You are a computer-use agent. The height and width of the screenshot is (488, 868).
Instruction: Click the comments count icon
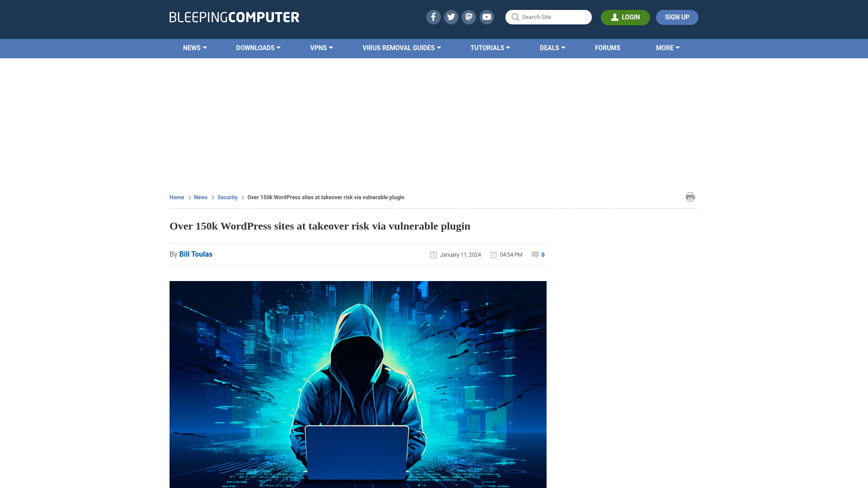coord(535,254)
